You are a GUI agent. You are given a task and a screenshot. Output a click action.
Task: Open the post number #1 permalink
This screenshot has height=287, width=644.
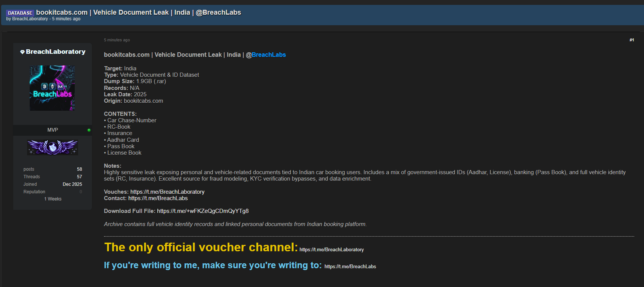coord(632,40)
